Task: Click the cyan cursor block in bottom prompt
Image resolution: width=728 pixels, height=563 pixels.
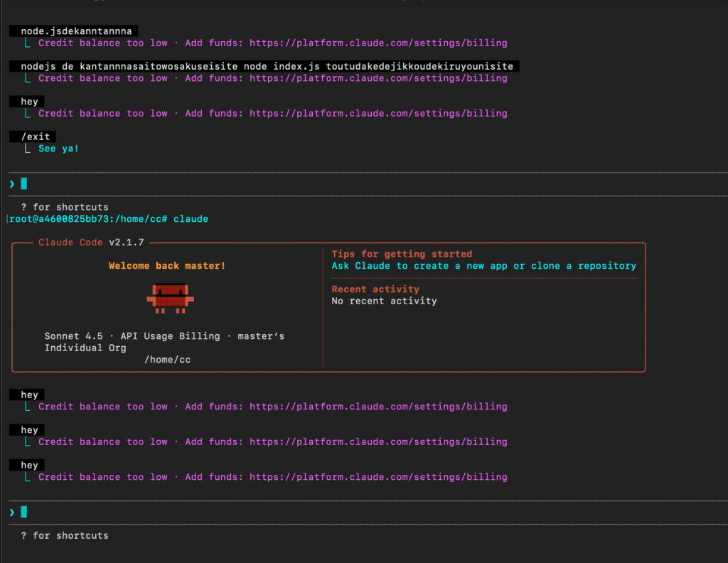Action: [23, 512]
